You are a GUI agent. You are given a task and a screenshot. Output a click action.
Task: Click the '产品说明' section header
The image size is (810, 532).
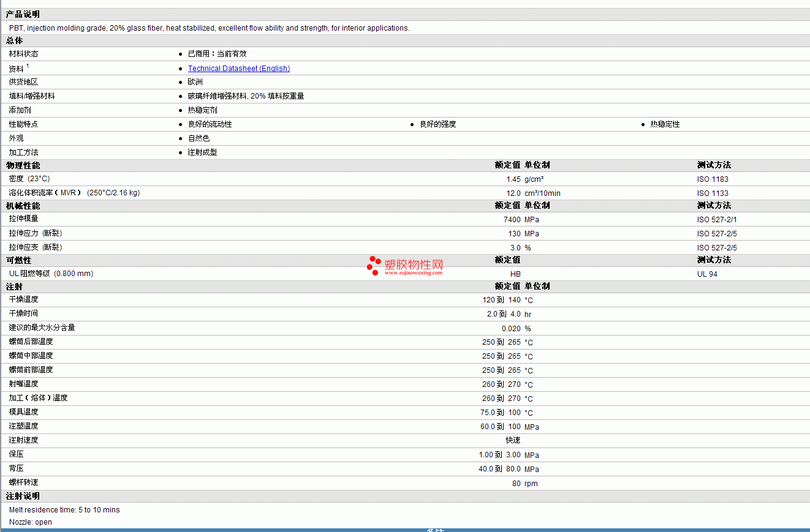(x=23, y=14)
